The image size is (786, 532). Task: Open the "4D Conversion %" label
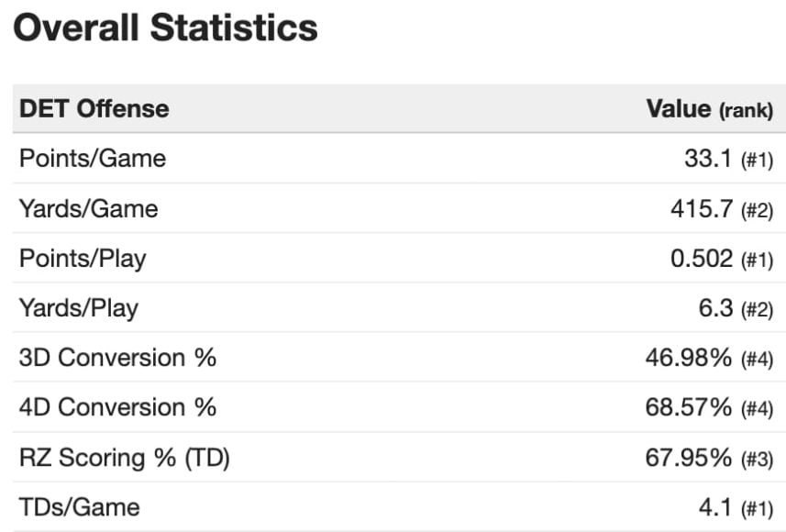pyautogui.click(x=117, y=407)
